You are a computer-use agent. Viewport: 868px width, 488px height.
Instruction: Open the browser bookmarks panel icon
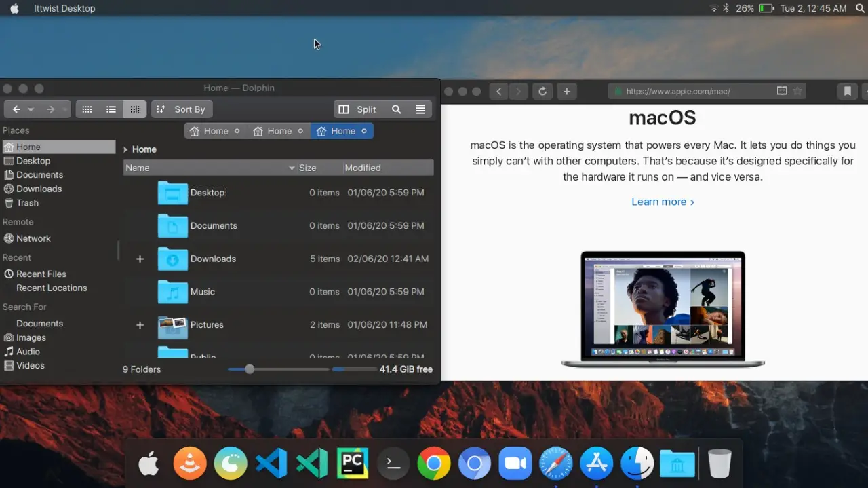coord(847,91)
